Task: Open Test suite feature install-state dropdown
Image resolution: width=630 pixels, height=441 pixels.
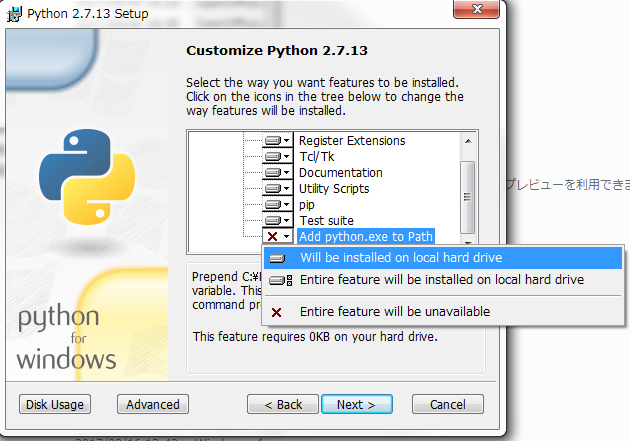Action: click(x=277, y=220)
